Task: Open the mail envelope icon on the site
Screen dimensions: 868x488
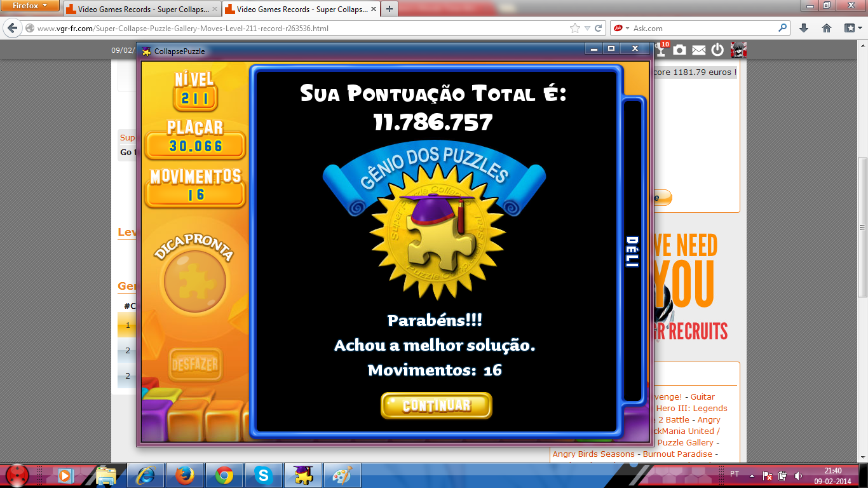Action: (699, 50)
